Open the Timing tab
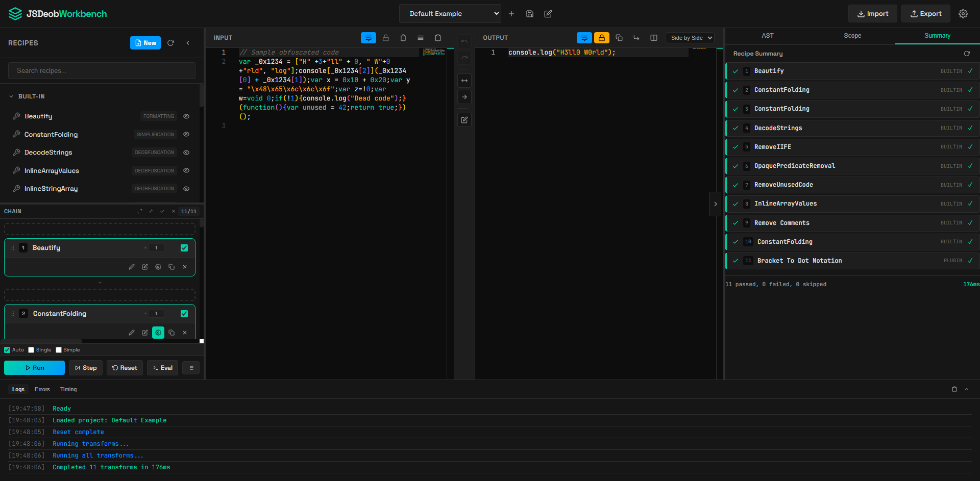Image resolution: width=980 pixels, height=481 pixels. [68, 389]
